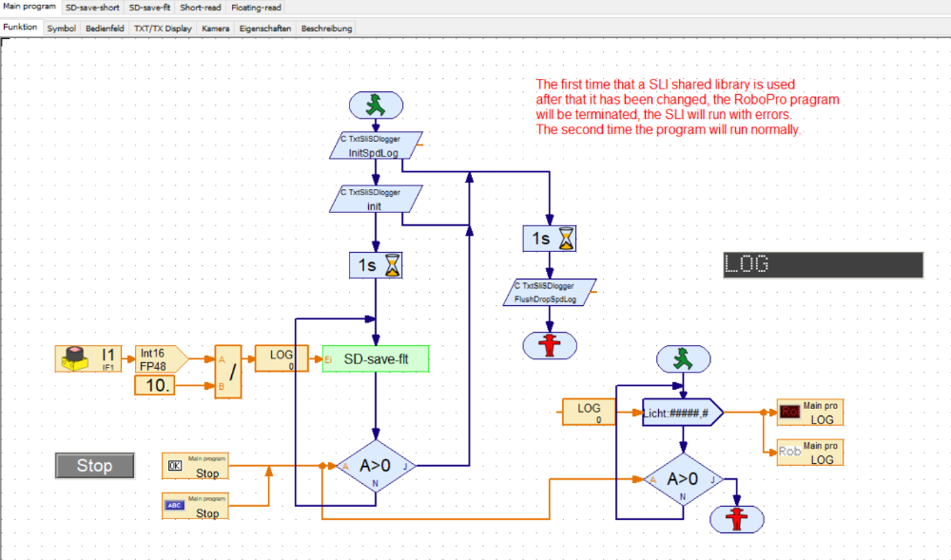Click the division operator block
This screenshot has width=951, height=560.
pos(228,371)
